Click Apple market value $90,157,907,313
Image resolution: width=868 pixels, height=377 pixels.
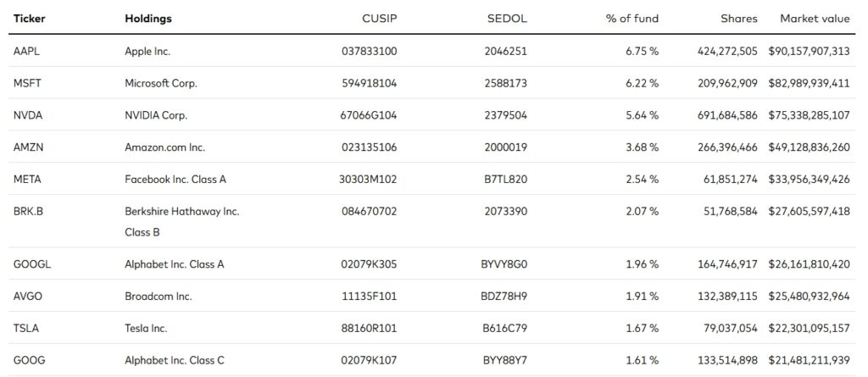click(809, 52)
